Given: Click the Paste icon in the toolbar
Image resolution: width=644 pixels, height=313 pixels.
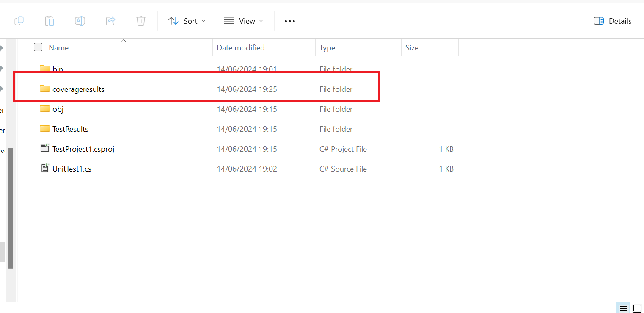Looking at the screenshot, I should point(50,21).
